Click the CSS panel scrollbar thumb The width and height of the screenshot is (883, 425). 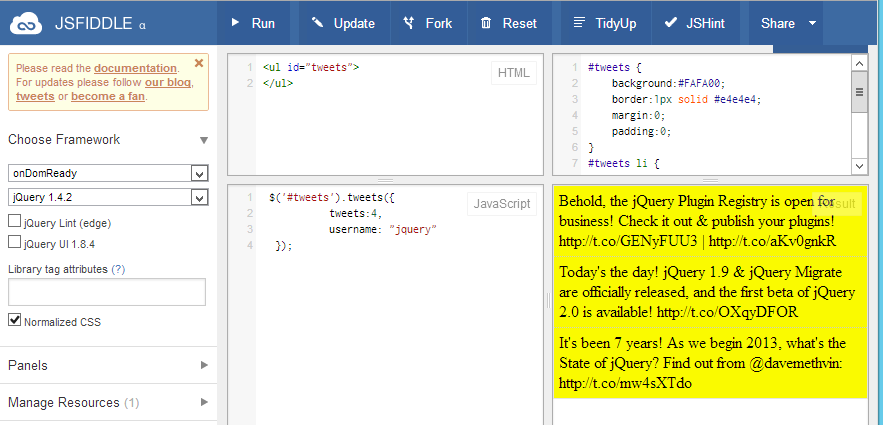click(x=859, y=93)
